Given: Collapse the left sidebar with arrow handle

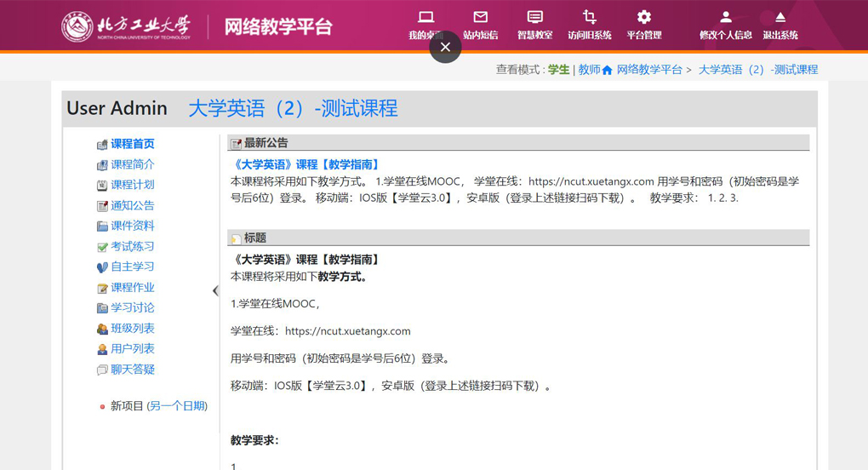Looking at the screenshot, I should tap(215, 291).
